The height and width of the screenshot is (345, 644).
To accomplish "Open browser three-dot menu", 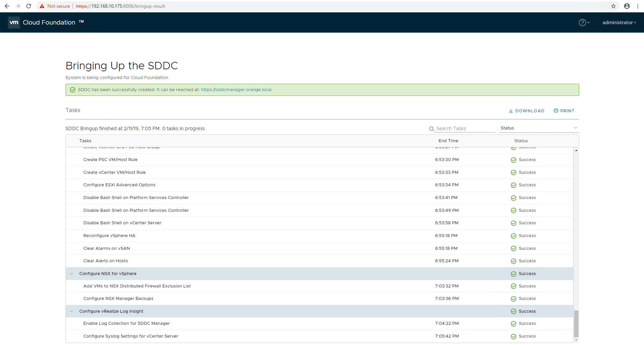I will [x=638, y=6].
